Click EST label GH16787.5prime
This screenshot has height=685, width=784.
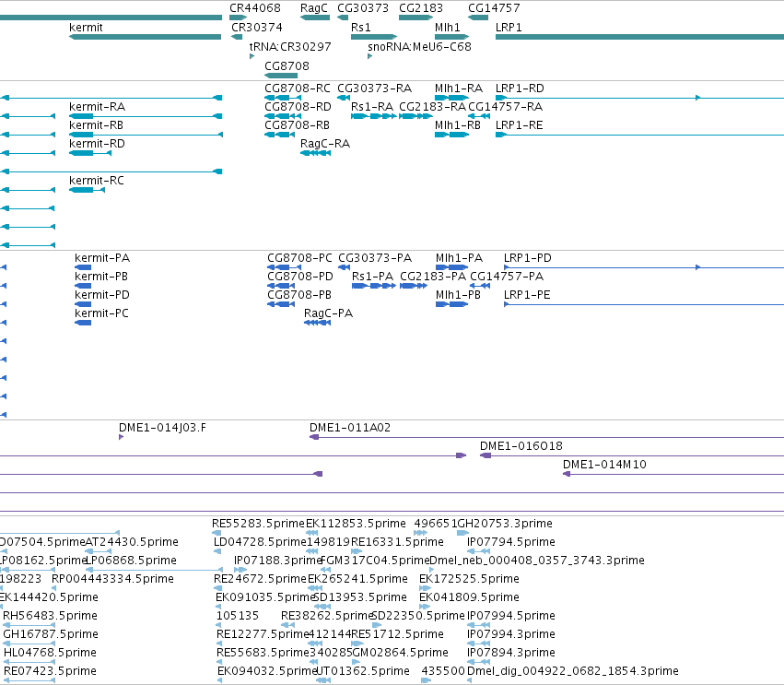(x=51, y=634)
